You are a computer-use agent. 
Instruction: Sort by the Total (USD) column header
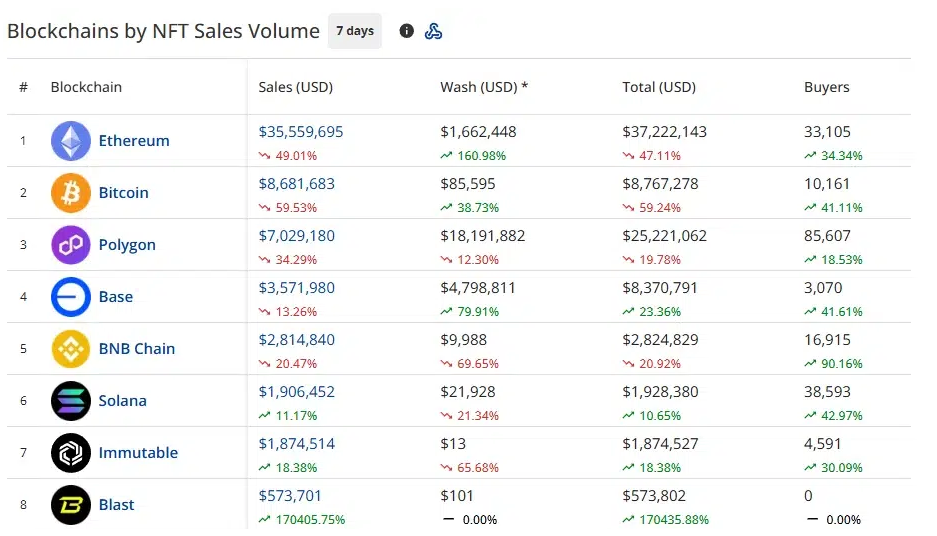tap(659, 87)
